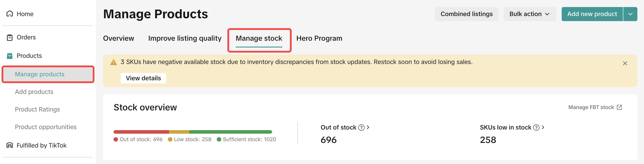Click the Orders clipboard icon
This screenshot has width=644, height=164.
[x=9, y=37]
